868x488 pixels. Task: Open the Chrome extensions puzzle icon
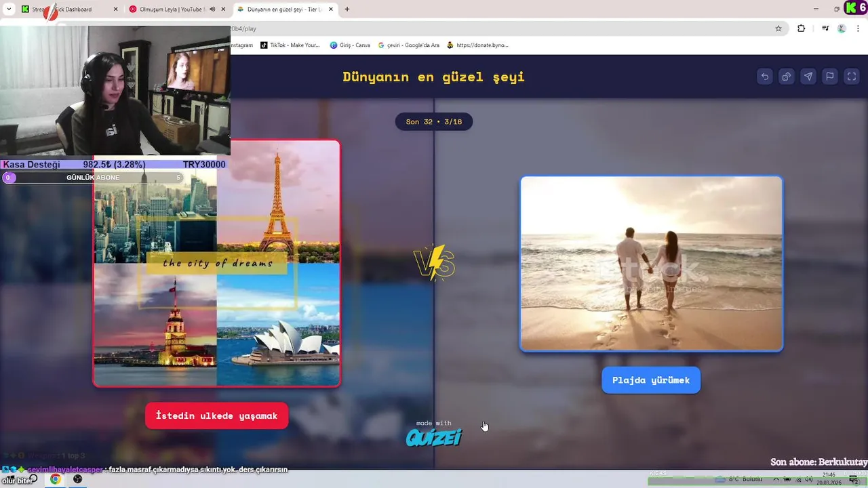point(801,28)
